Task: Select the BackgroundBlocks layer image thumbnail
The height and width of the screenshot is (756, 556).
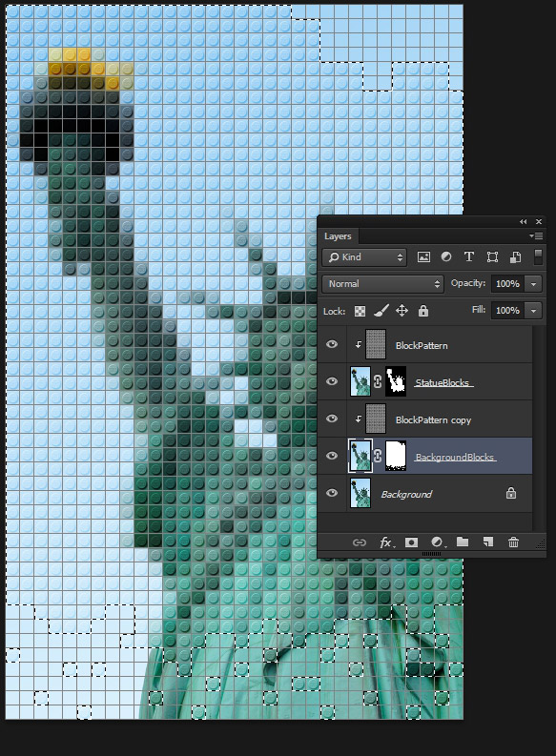Action: (x=360, y=456)
